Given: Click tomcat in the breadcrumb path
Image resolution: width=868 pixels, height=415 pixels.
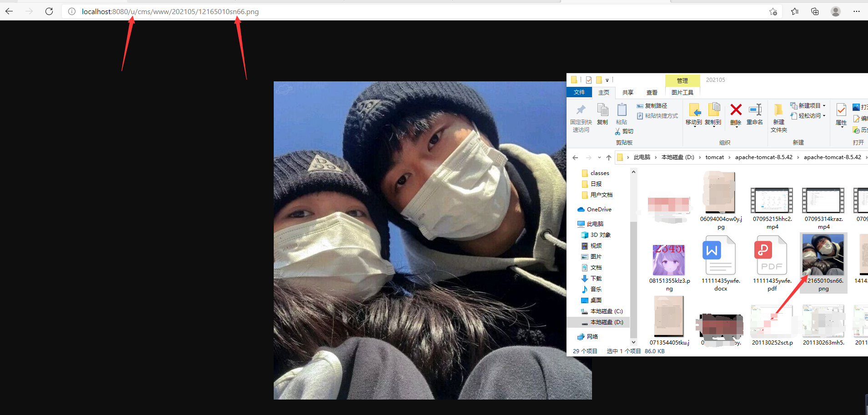Looking at the screenshot, I should 715,157.
